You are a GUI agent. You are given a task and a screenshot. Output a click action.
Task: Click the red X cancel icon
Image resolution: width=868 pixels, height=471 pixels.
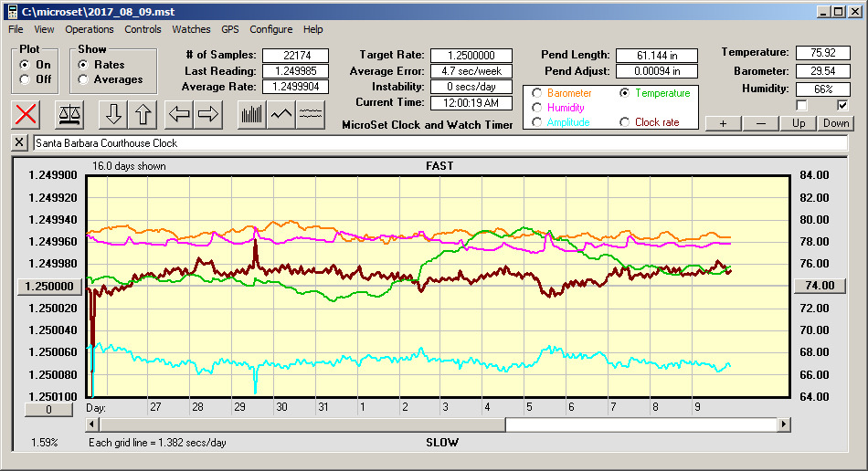[x=26, y=114]
